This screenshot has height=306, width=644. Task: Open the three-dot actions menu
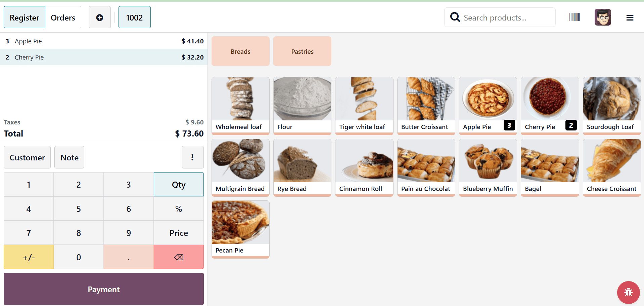[x=192, y=157]
